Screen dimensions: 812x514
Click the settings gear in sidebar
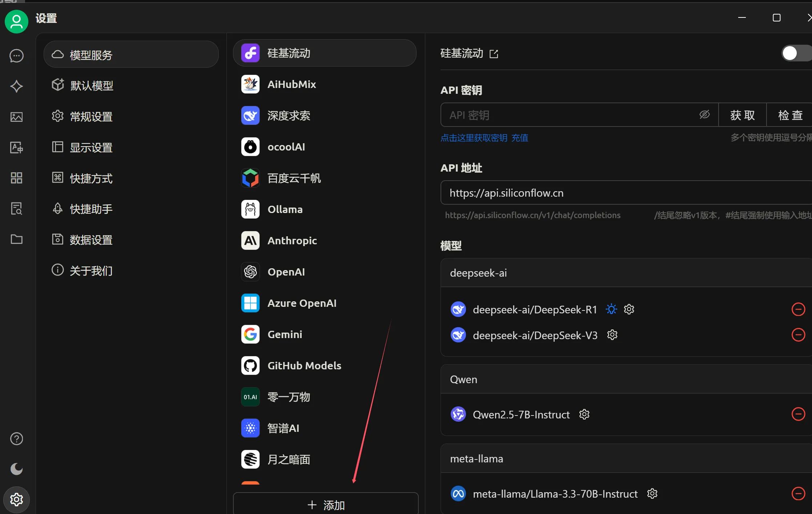[16, 500]
